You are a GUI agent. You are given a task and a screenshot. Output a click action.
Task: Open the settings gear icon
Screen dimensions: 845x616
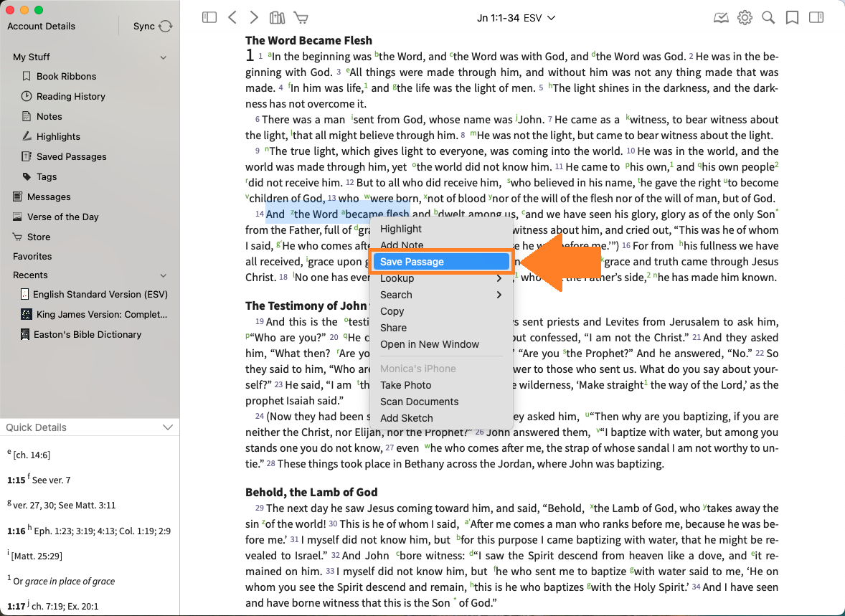(745, 18)
